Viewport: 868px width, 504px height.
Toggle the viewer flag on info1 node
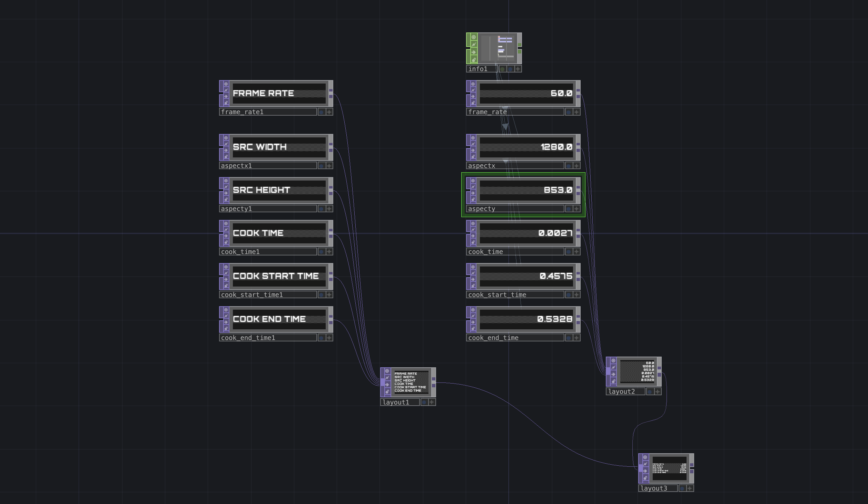click(474, 37)
